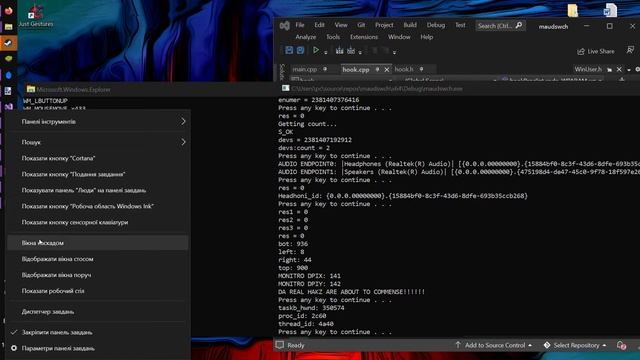The image size is (640, 360).
Task: Toggle the People panel on the taskbar
Action: tap(99, 190)
